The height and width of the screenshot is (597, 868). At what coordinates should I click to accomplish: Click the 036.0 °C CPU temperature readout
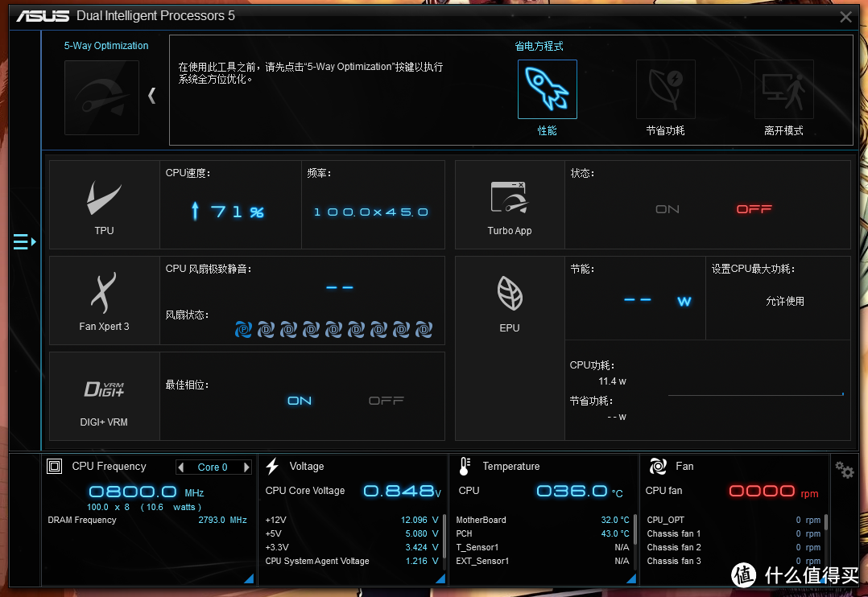point(580,491)
